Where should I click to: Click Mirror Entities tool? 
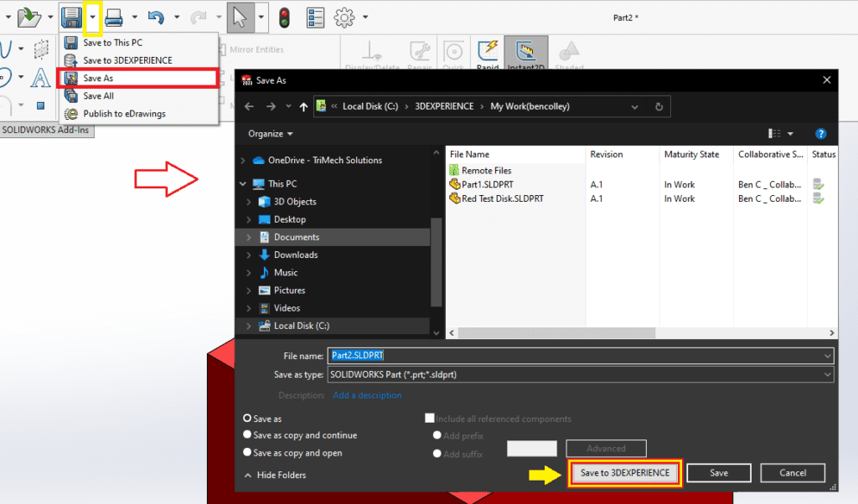click(256, 49)
